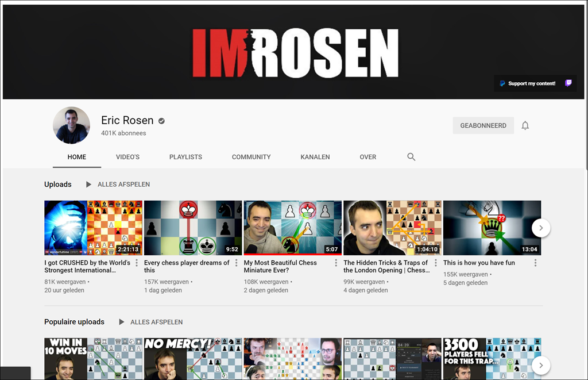588x380 pixels.
Task: Click the 13:04 video thumbnail
Action: point(492,228)
